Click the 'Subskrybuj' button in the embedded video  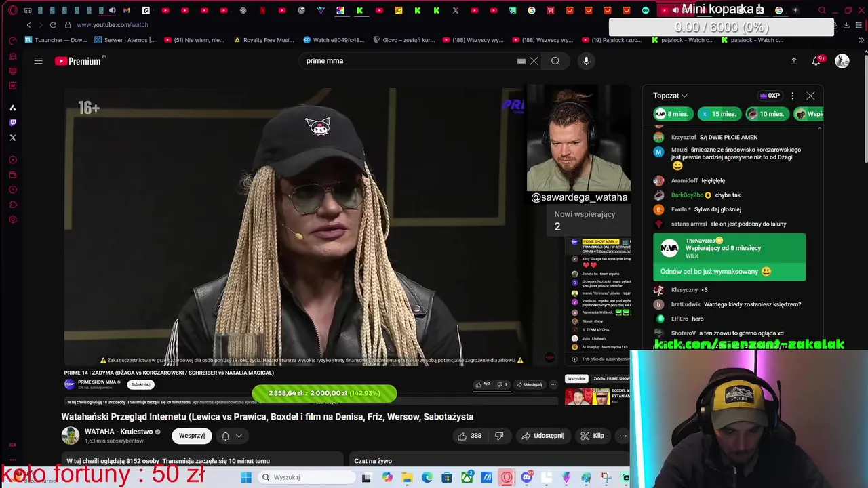coord(140,384)
